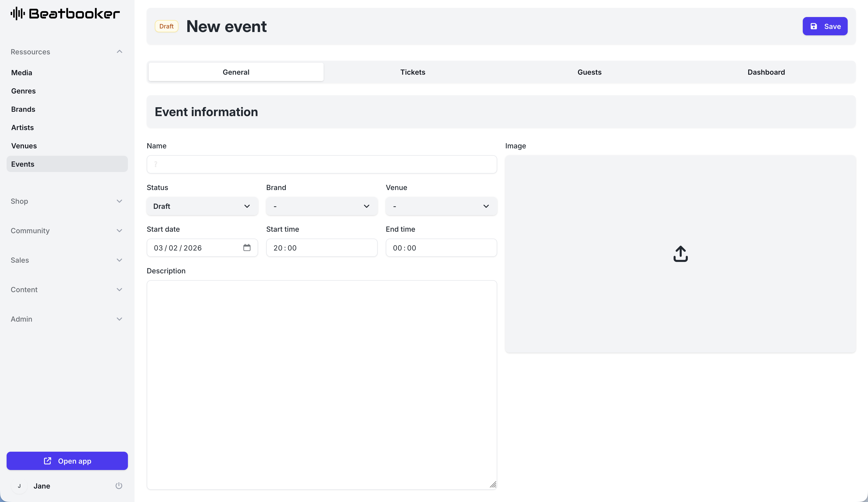The width and height of the screenshot is (868, 502).
Task: Collapse the Ressources section
Action: [119, 52]
